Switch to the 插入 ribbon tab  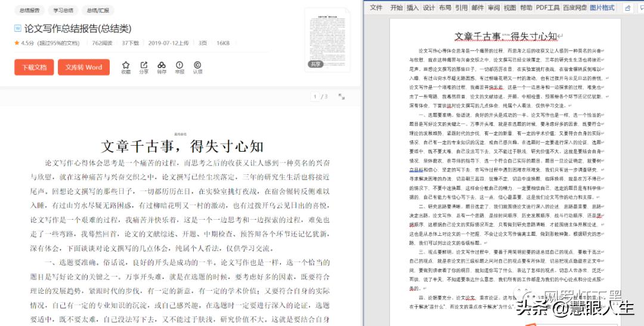(413, 7)
